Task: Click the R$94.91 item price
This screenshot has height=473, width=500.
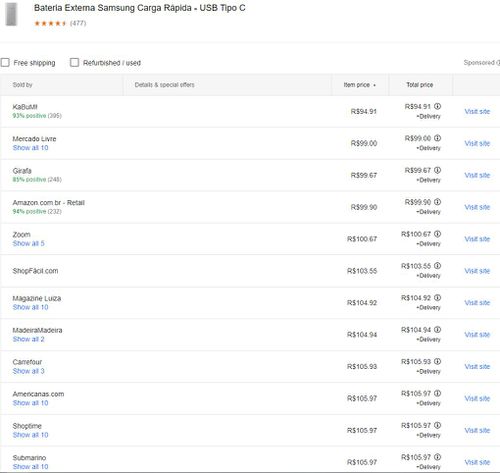Action: pyautogui.click(x=364, y=111)
